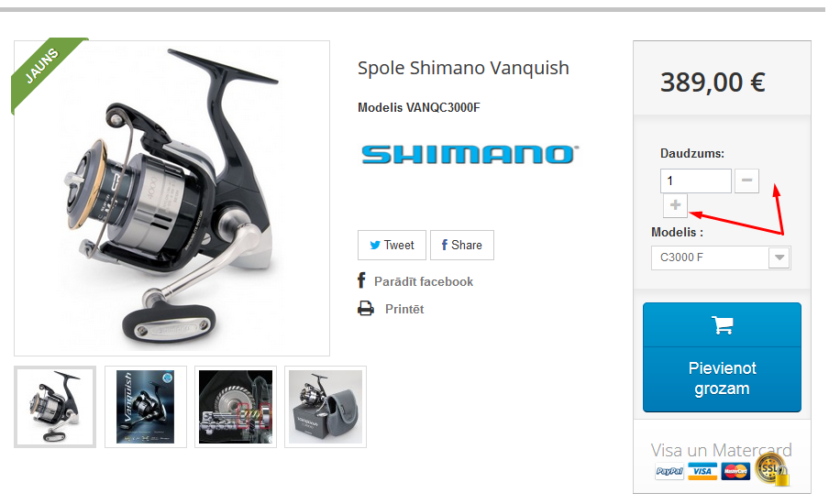Select the reel with pouch thumbnail

[x=326, y=407]
